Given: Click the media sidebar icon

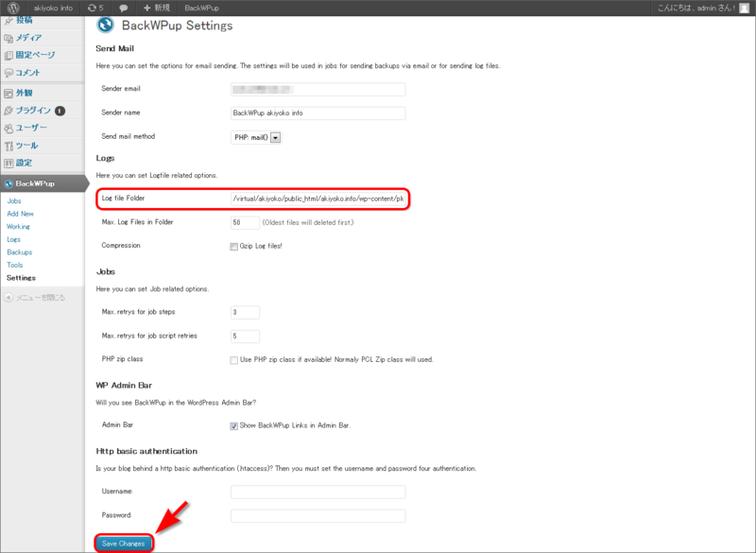Looking at the screenshot, I should tap(9, 38).
